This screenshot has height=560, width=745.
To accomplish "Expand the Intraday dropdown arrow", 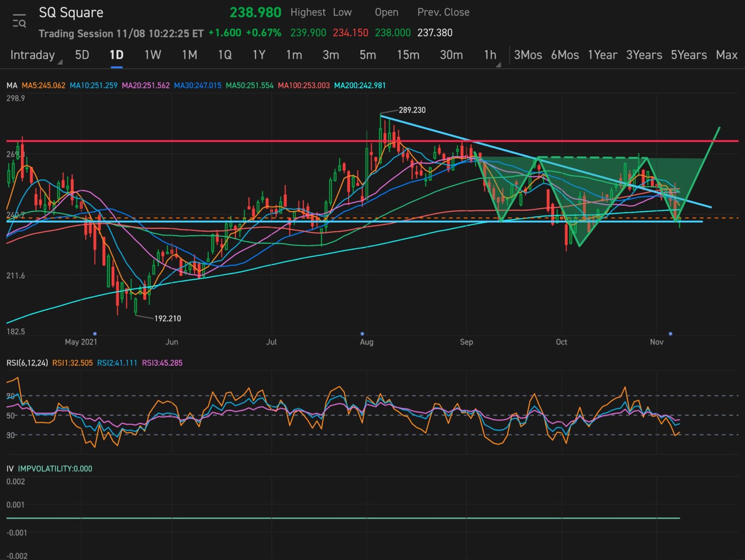I will (60, 62).
